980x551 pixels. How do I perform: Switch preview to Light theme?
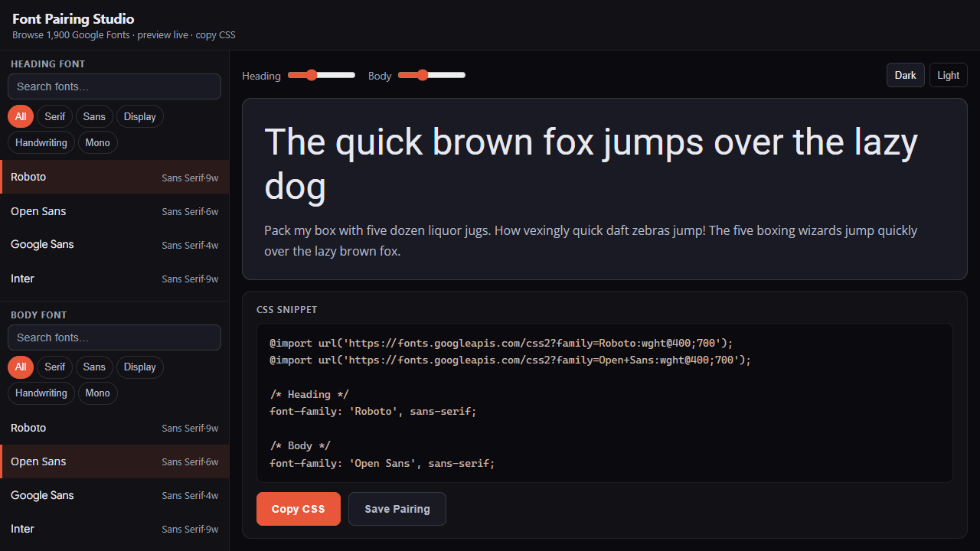(948, 75)
